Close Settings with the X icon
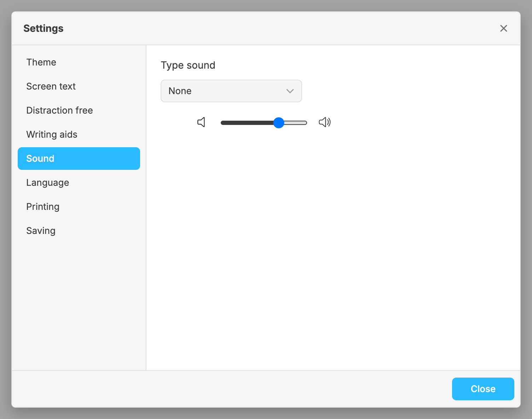The image size is (532, 419). pyautogui.click(x=504, y=28)
